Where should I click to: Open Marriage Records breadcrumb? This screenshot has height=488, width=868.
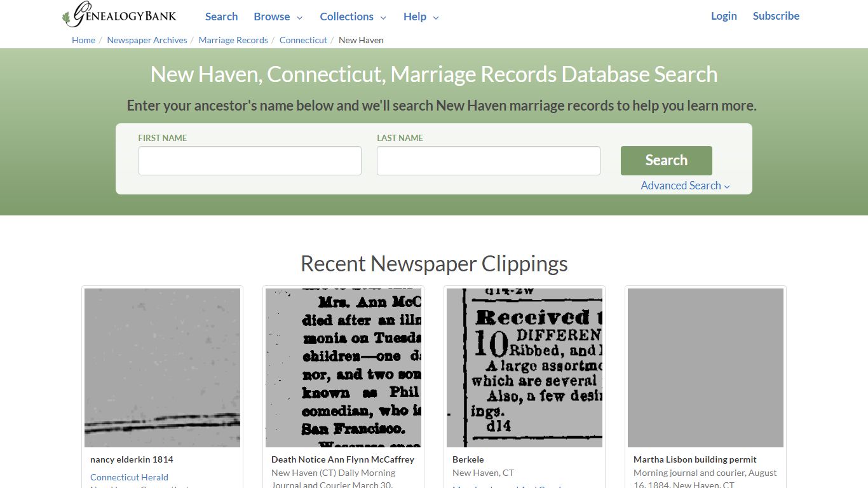pyautogui.click(x=233, y=40)
